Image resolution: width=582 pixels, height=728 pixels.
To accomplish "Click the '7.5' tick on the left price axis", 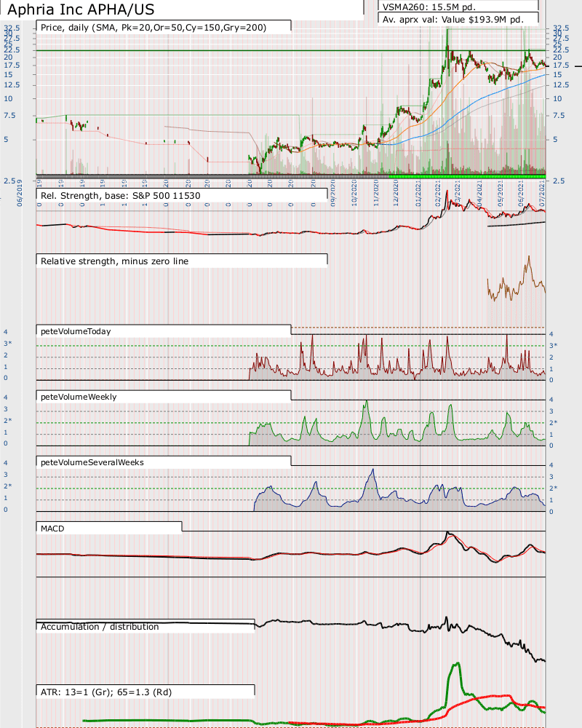I will point(9,115).
